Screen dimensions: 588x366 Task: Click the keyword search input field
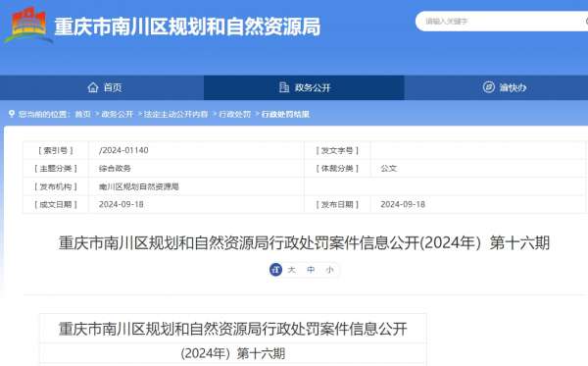502,21
